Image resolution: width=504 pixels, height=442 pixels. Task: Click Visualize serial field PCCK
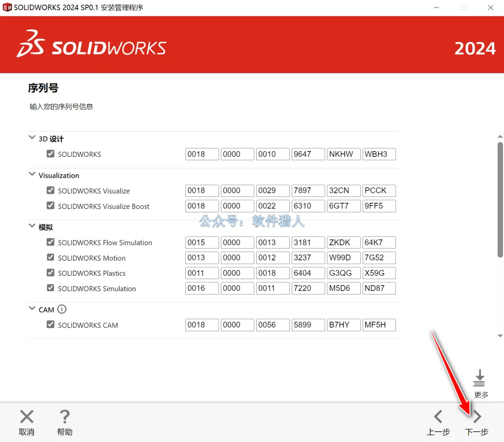pyautogui.click(x=378, y=190)
